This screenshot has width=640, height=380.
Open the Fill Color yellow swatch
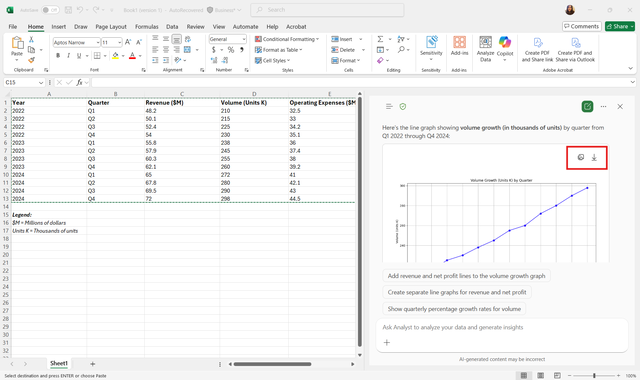tap(116, 56)
